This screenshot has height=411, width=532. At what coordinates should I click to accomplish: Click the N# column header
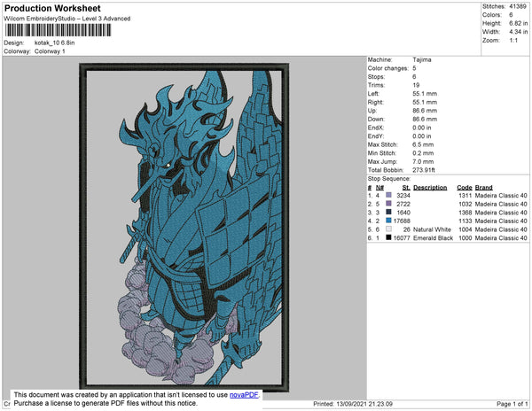click(x=379, y=188)
